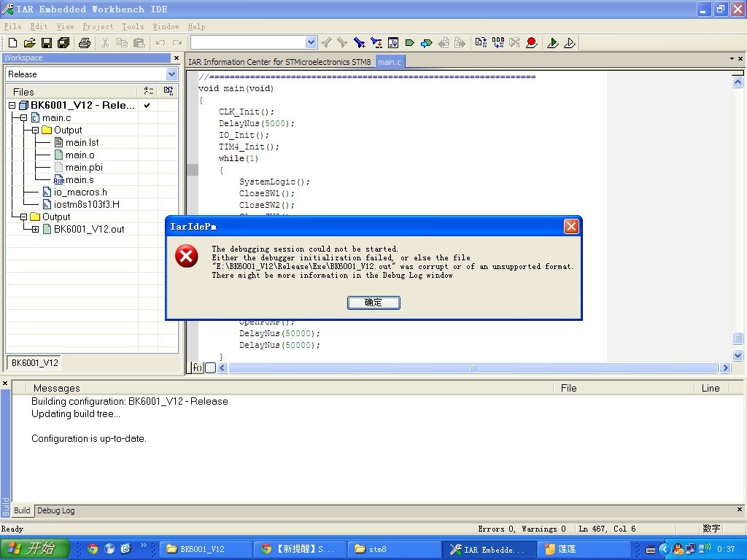Click the build-status column header icon in Files
The width and height of the screenshot is (747, 560).
pyautogui.click(x=149, y=91)
